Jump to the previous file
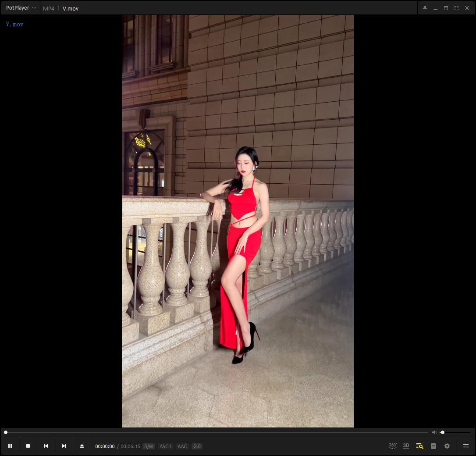476x456 pixels. click(46, 446)
